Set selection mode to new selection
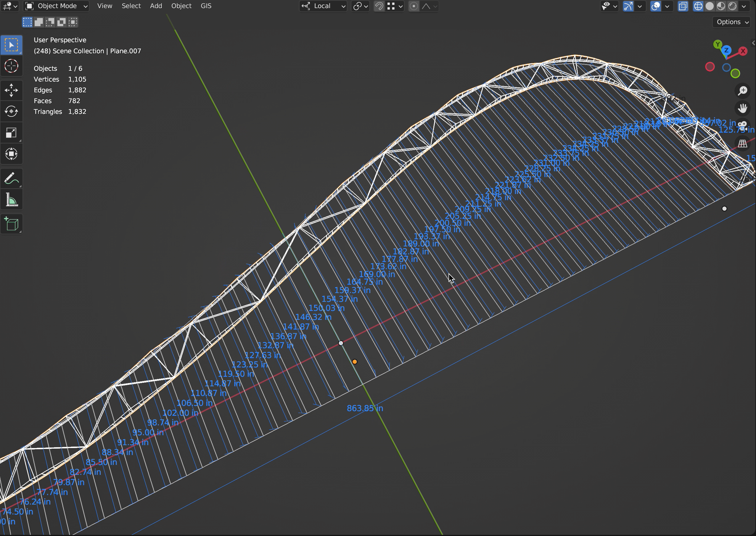Viewport: 756px width, 536px height. 28,22
